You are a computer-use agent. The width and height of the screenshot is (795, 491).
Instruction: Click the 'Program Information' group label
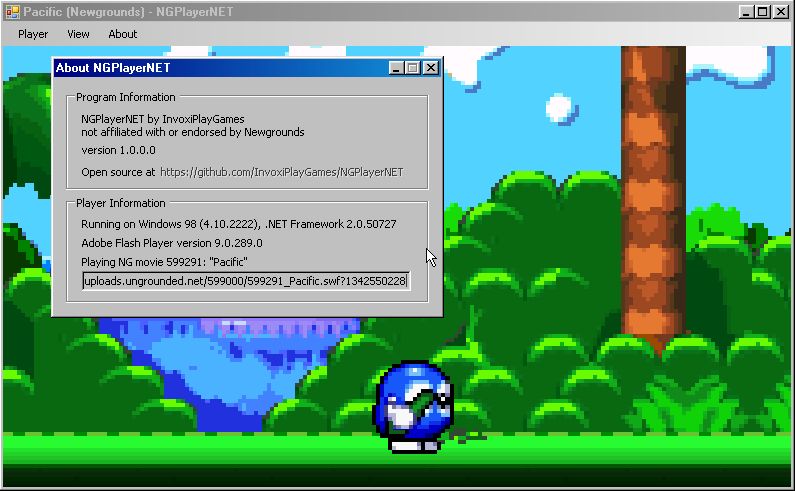click(126, 97)
